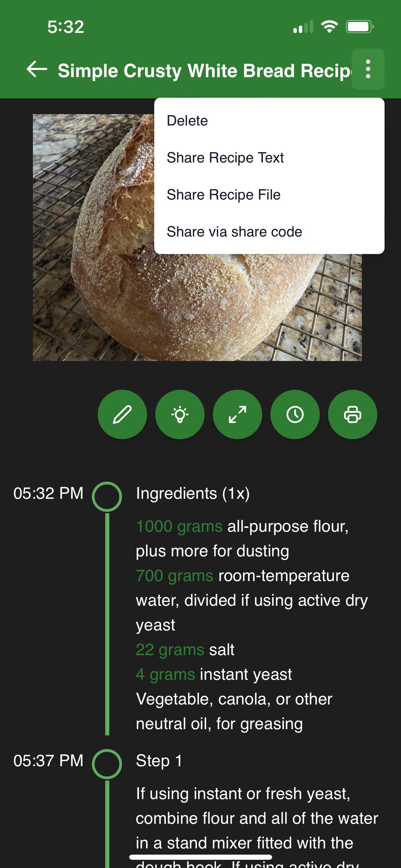This screenshot has height=868, width=401.
Task: Open the three-dot overflow menu
Action: pos(368,69)
